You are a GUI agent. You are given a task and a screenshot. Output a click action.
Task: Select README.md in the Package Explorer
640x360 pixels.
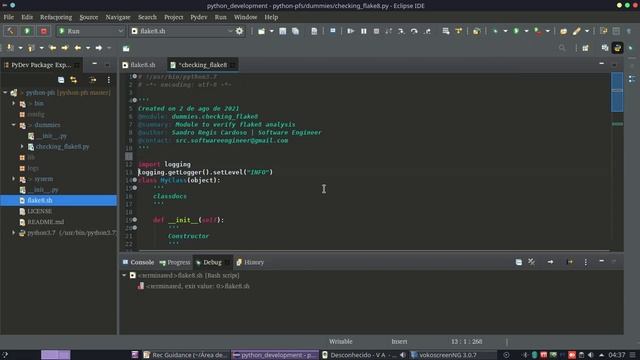click(46, 222)
